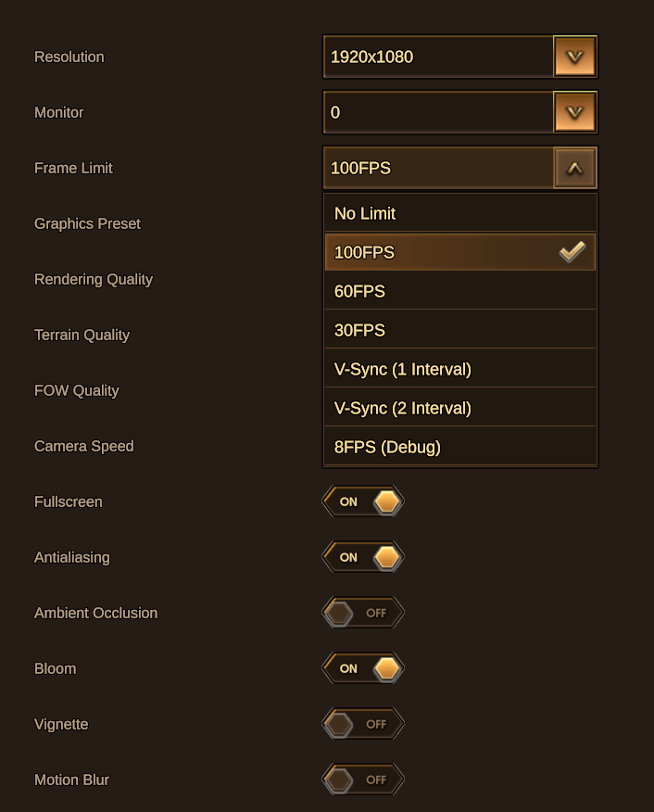Click the checkmark beside 100FPS

pyautogui.click(x=572, y=252)
